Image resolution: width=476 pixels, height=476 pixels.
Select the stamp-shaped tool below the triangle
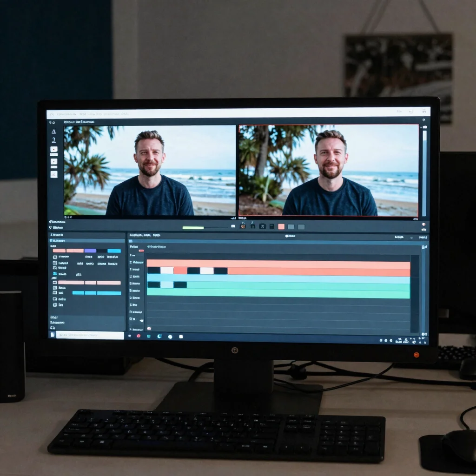coord(54,140)
